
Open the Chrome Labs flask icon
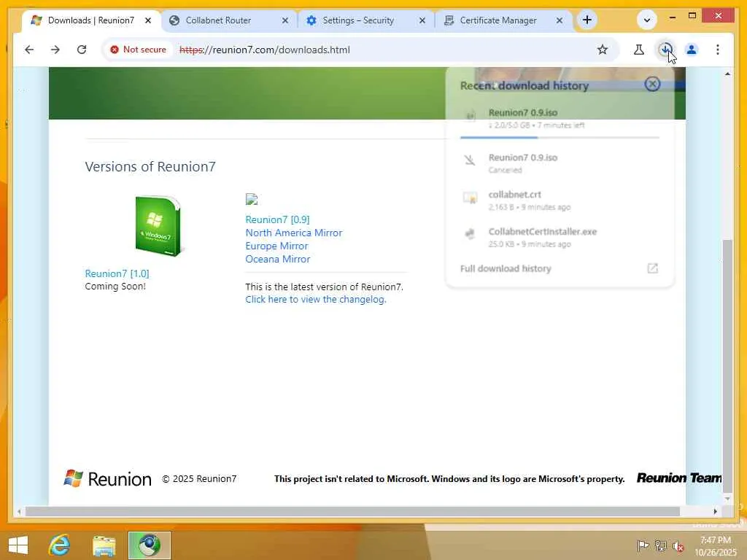639,50
